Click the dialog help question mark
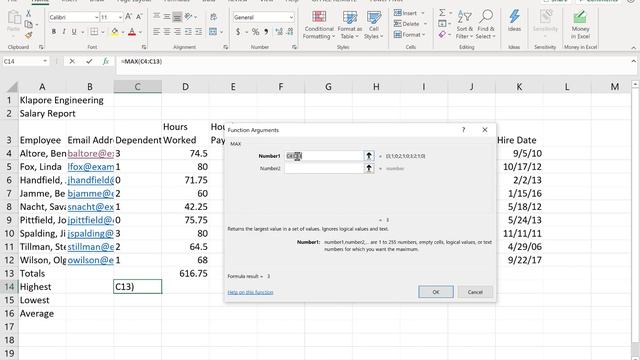 click(463, 130)
